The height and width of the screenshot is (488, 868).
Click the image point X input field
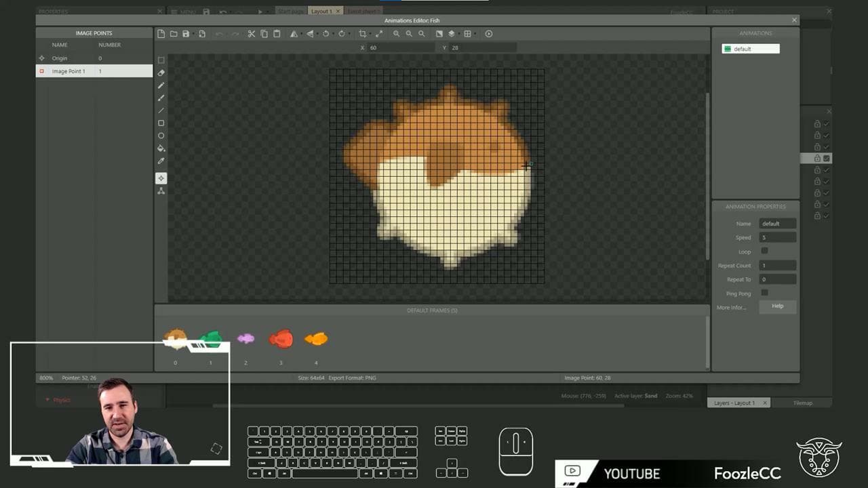tap(401, 47)
